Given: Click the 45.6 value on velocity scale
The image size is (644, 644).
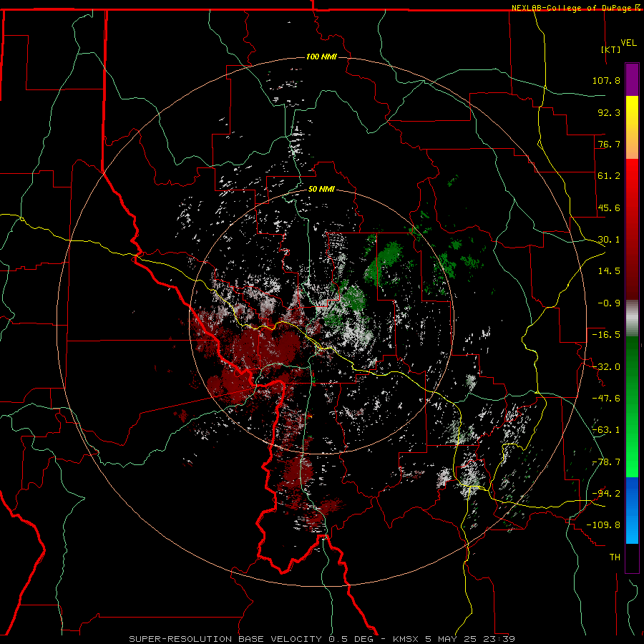Looking at the screenshot, I should [x=609, y=208].
